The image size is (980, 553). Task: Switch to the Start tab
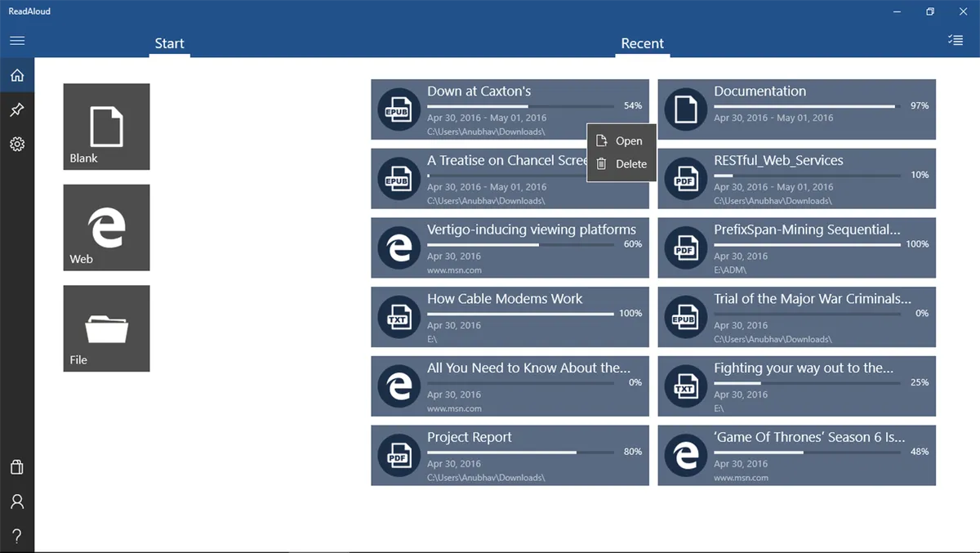[169, 43]
